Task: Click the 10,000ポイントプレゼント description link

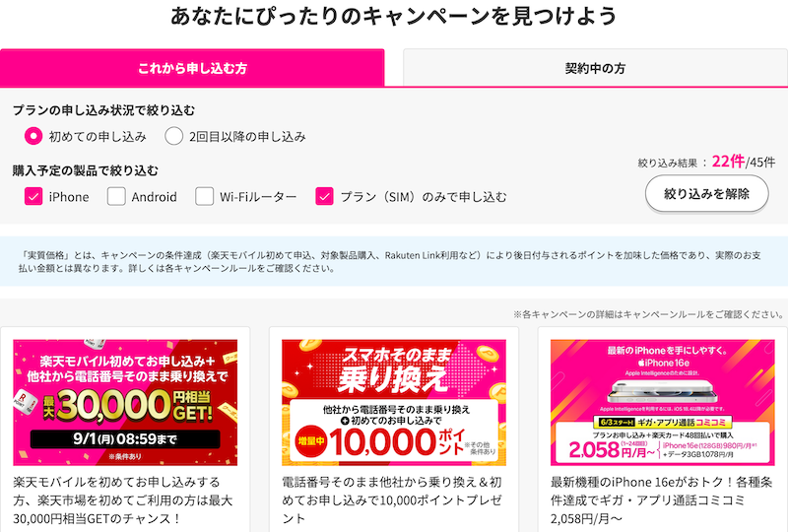Action: pyautogui.click(x=392, y=500)
